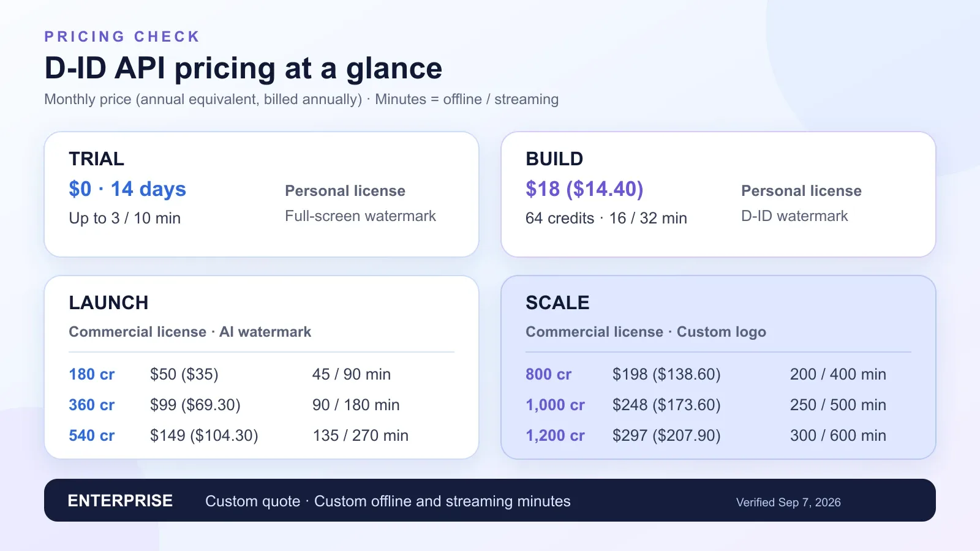Click the 'BUILD' plan heading
Screen dimensions: 980x551
[x=554, y=159]
